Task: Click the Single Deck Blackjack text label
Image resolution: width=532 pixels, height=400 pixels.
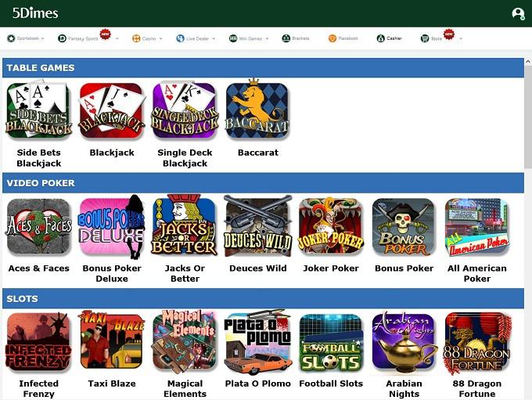Action: coord(185,158)
